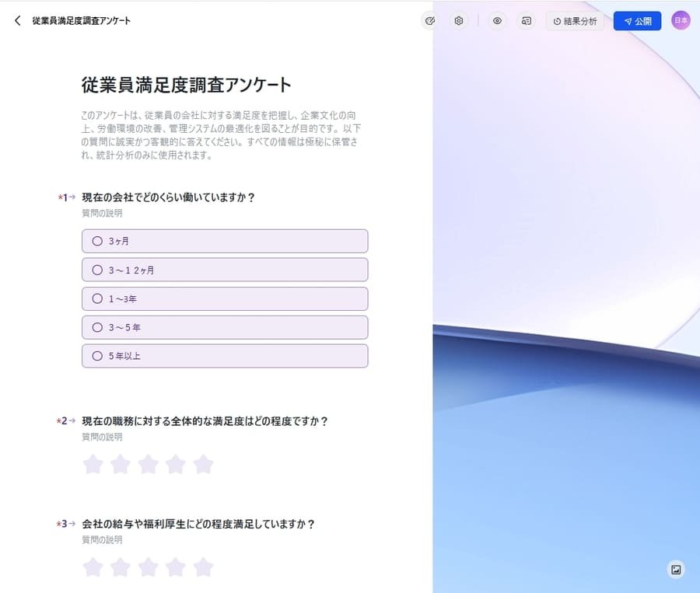700x593 pixels.
Task: Click the 公開 publish button
Action: [637, 21]
